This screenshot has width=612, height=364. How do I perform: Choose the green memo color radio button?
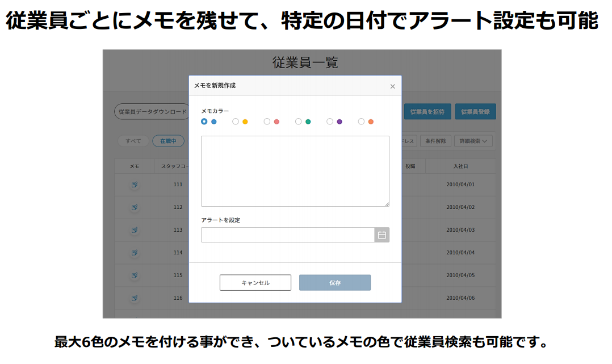(x=299, y=122)
